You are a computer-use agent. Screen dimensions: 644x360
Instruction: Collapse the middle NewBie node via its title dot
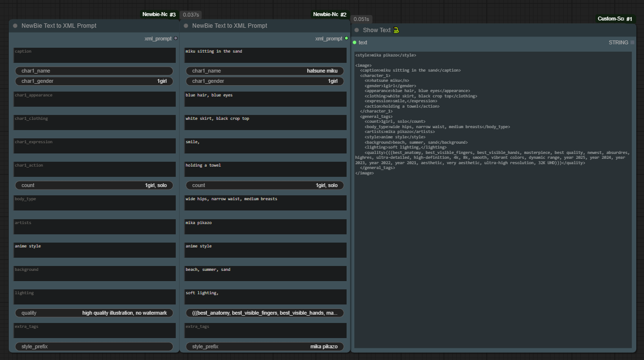click(x=186, y=26)
